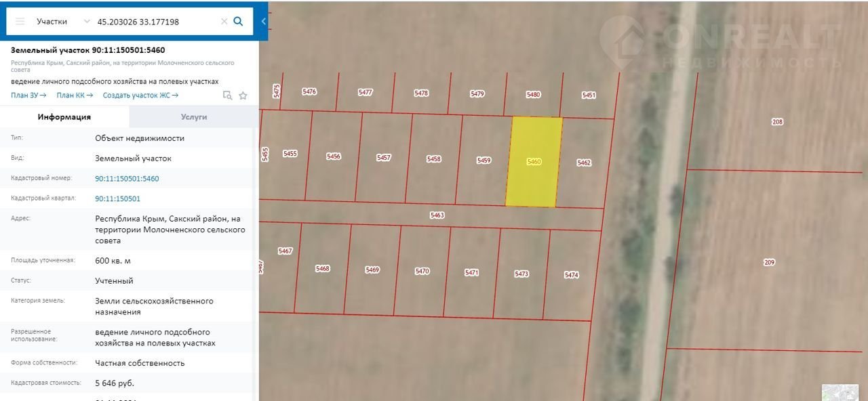
Task: Open the Участки search type dropdown
Action: click(63, 22)
